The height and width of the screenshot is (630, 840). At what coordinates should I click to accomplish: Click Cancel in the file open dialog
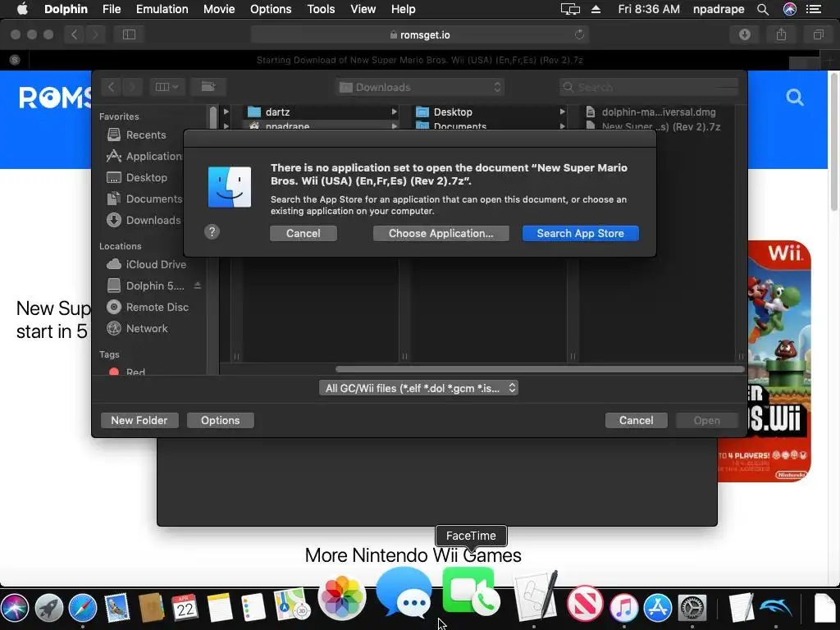pyautogui.click(x=636, y=421)
